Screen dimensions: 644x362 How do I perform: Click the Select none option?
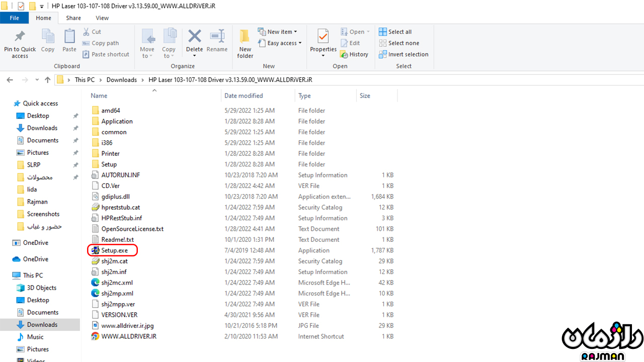[399, 43]
